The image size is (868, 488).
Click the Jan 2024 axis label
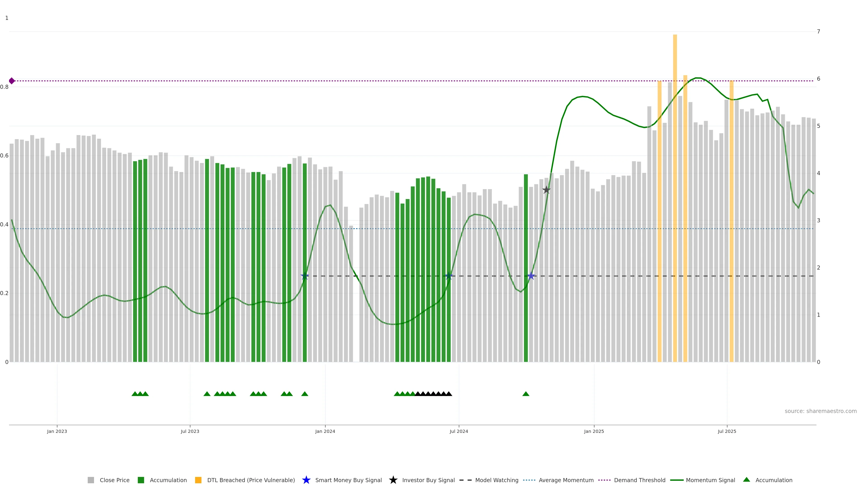pyautogui.click(x=325, y=431)
